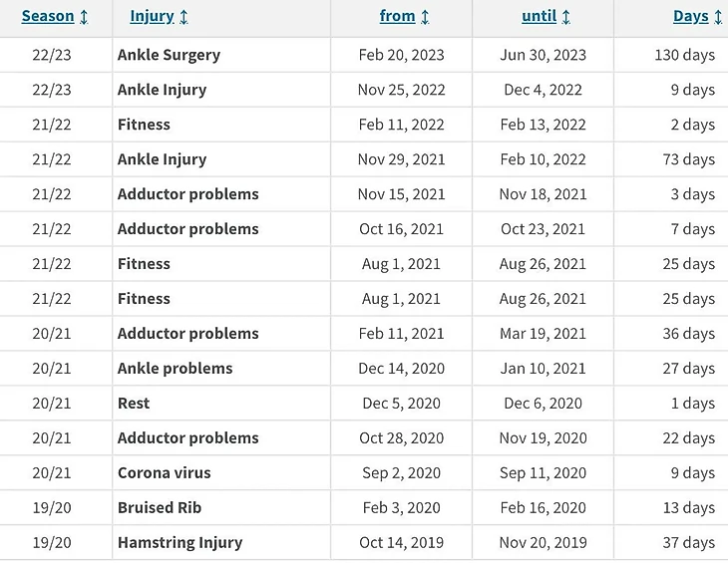Click the 19/20 season cell for Bruised Rib
The width and height of the screenshot is (728, 563).
tap(52, 508)
